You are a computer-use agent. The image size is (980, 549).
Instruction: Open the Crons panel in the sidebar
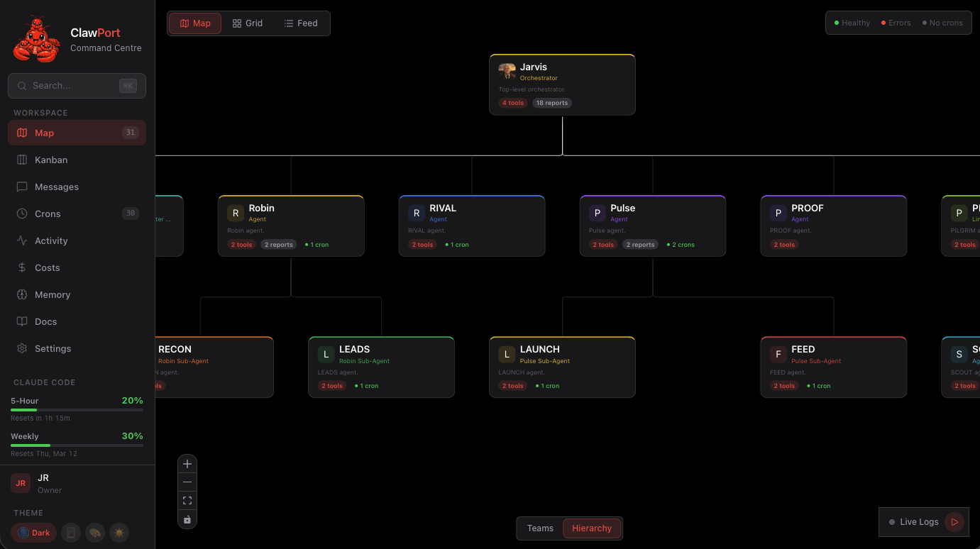(x=47, y=213)
